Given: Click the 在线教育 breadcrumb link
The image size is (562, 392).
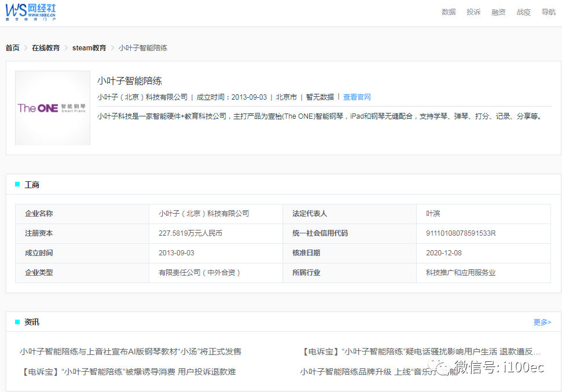Looking at the screenshot, I should pos(46,48).
